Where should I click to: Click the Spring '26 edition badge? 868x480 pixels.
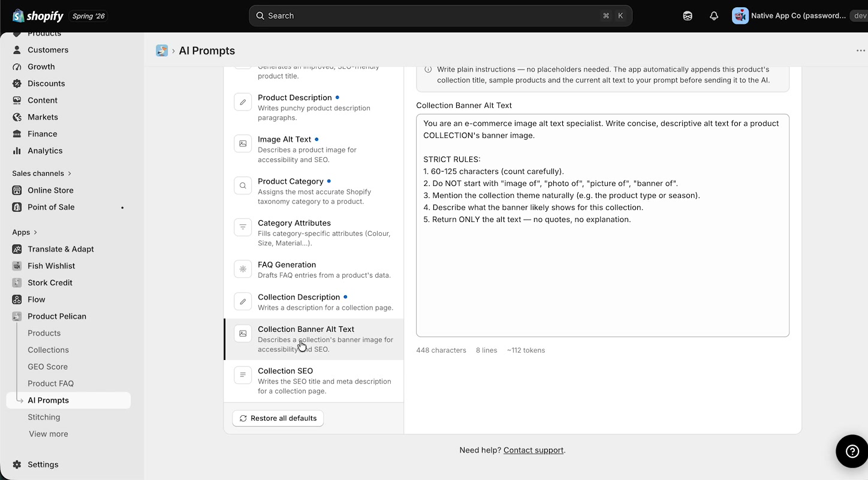point(89,16)
